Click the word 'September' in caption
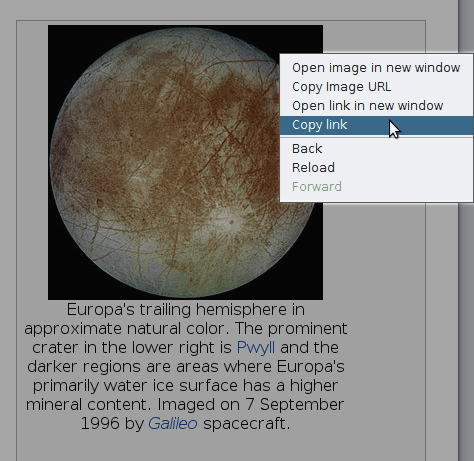The image size is (474, 461). coord(302,405)
